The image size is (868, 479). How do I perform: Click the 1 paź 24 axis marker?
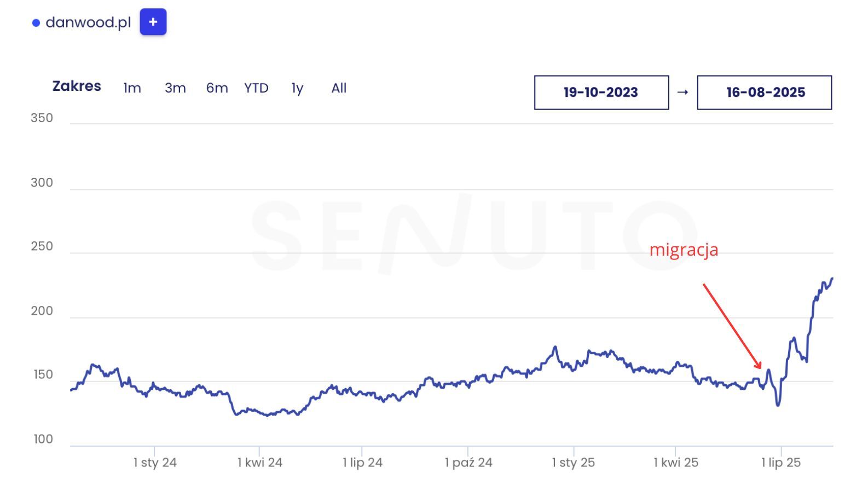point(468,463)
